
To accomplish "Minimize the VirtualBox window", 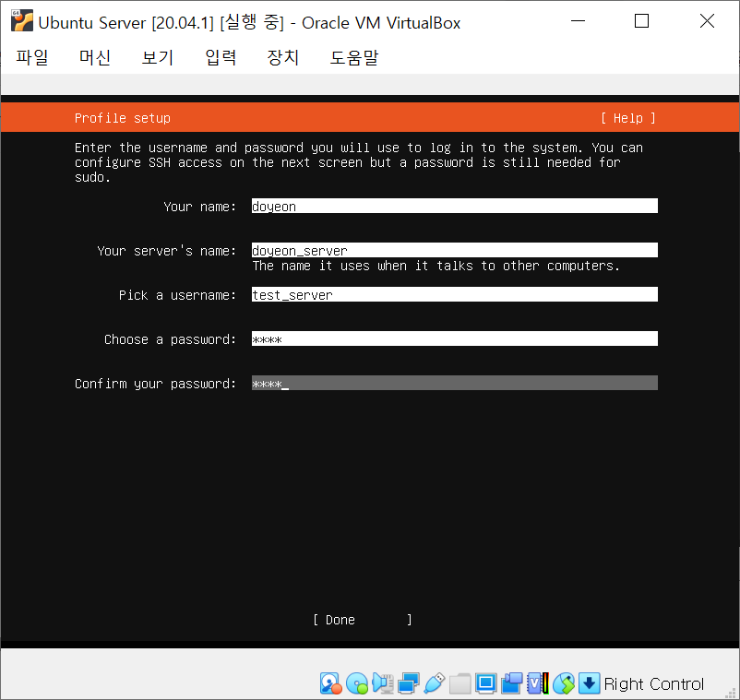I will tap(578, 21).
